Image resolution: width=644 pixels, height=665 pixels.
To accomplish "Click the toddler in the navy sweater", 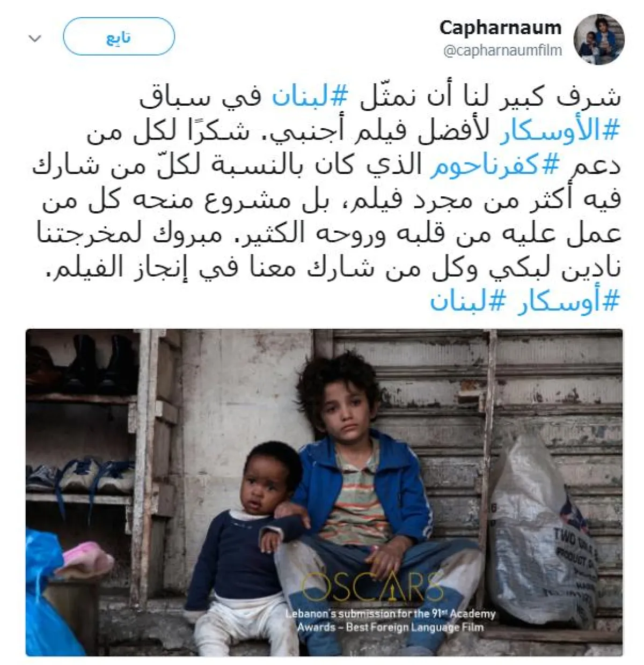I will click(247, 547).
